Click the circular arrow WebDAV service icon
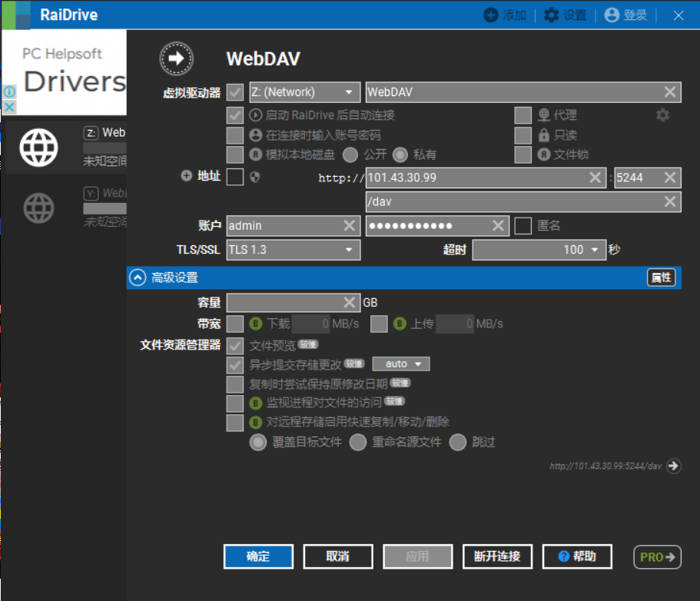The image size is (700, 601). [176, 58]
